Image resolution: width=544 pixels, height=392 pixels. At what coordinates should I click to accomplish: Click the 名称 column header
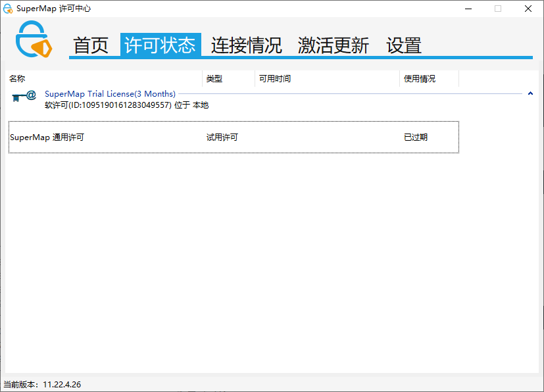coord(104,79)
